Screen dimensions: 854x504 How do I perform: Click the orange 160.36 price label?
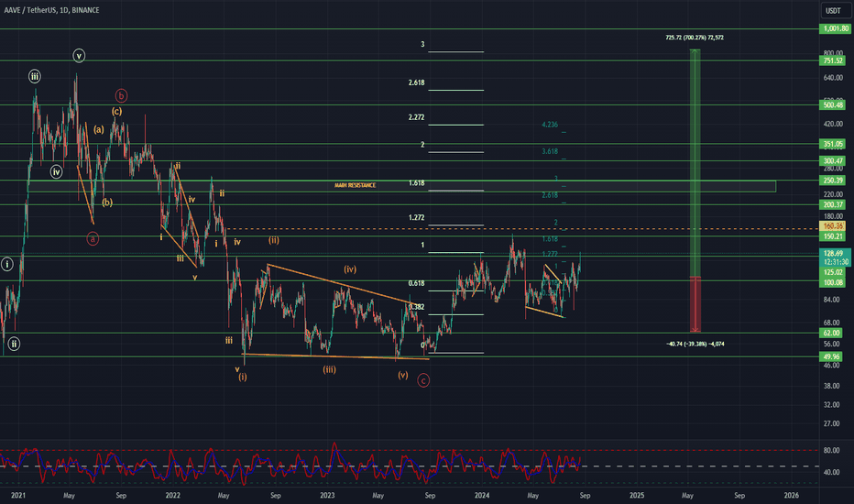tap(833, 225)
